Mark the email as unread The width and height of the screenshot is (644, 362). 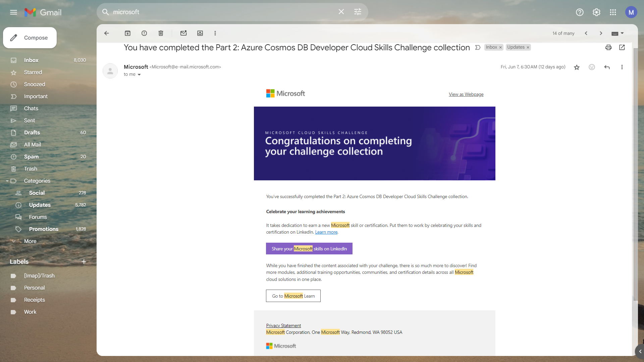click(183, 33)
